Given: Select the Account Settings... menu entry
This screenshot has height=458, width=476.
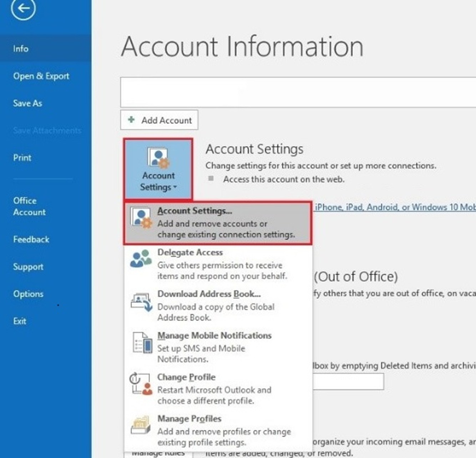Looking at the screenshot, I should pos(218,223).
